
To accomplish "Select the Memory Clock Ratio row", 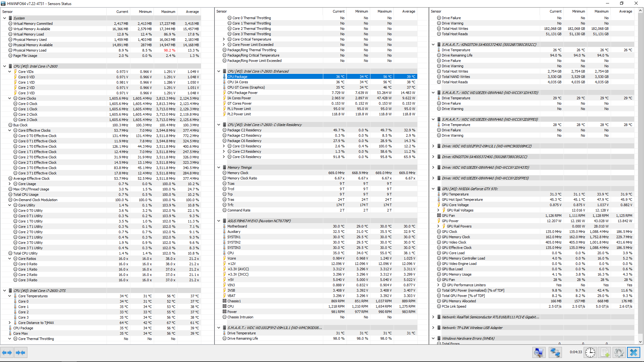I will (x=320, y=178).
